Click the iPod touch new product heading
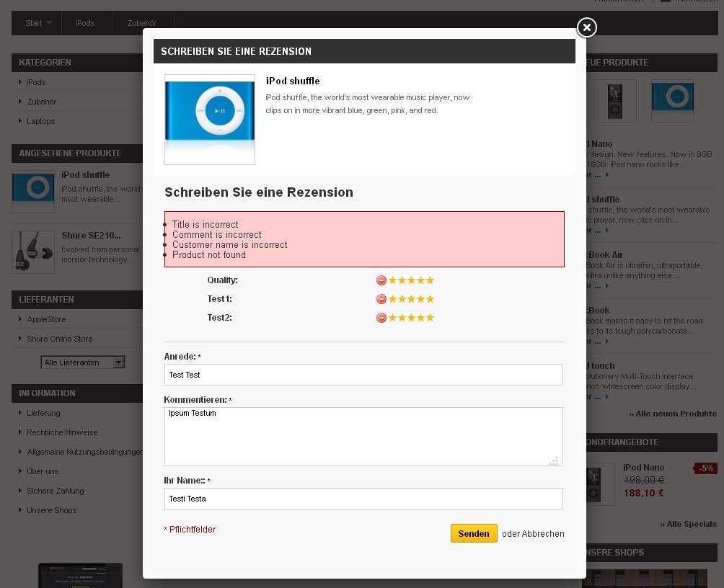 click(601, 365)
